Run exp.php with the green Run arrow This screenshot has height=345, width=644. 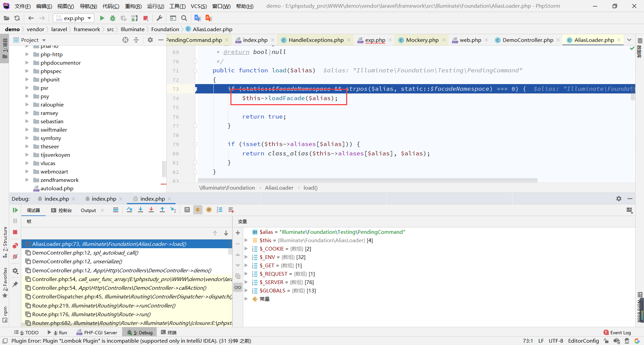pos(102,18)
